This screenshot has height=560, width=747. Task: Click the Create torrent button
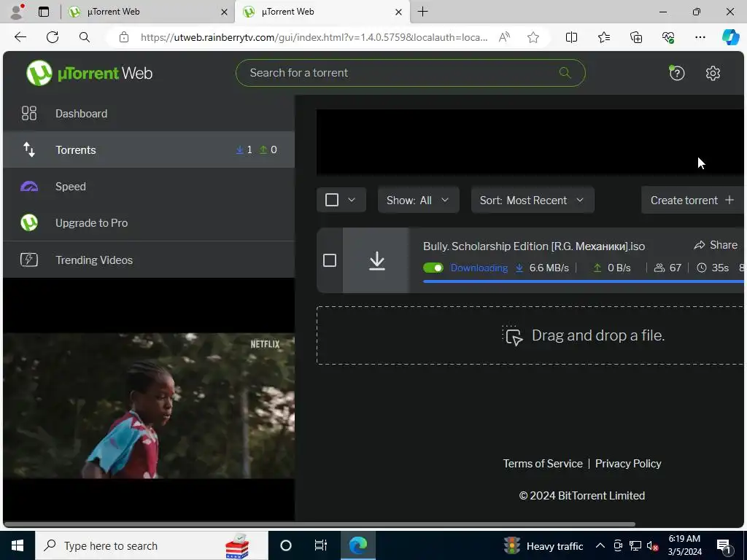click(x=692, y=200)
